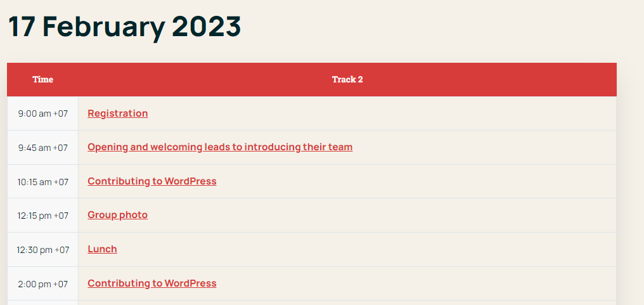Image resolution: width=644 pixels, height=305 pixels.
Task: Select the 12:15 pm +07 time cell
Action: (x=42, y=216)
